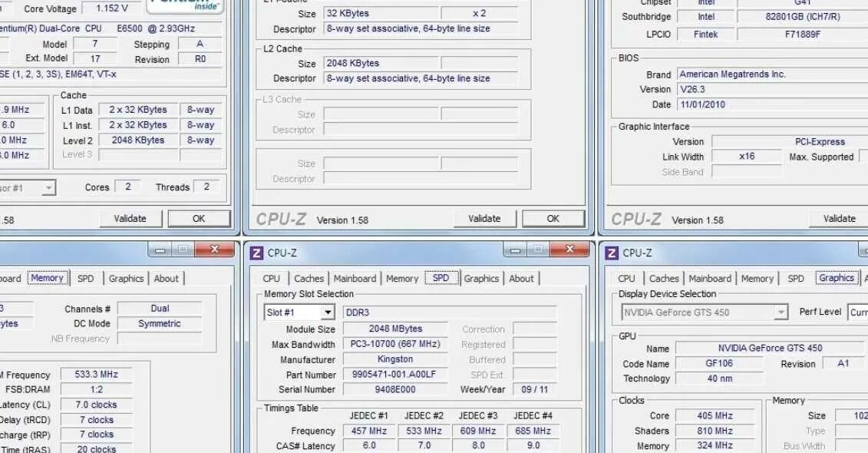
Task: Minimize the CPU-Z window showing Channels # Dual
Action: click(x=160, y=250)
